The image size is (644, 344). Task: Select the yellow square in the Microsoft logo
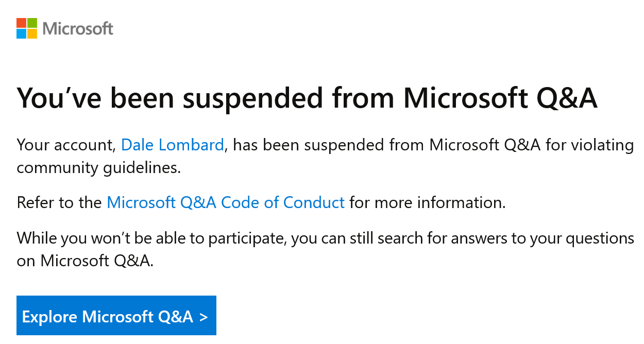coord(32,33)
